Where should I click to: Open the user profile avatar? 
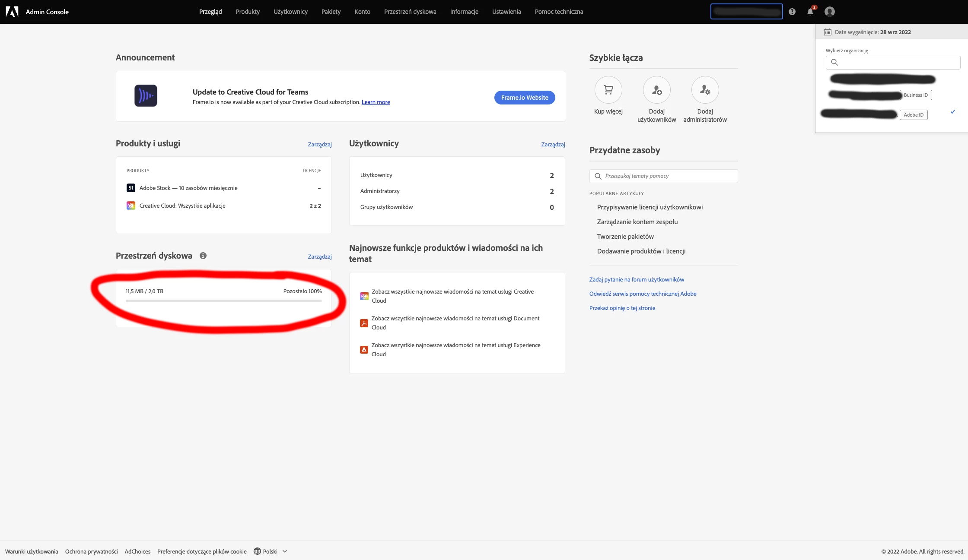click(829, 12)
